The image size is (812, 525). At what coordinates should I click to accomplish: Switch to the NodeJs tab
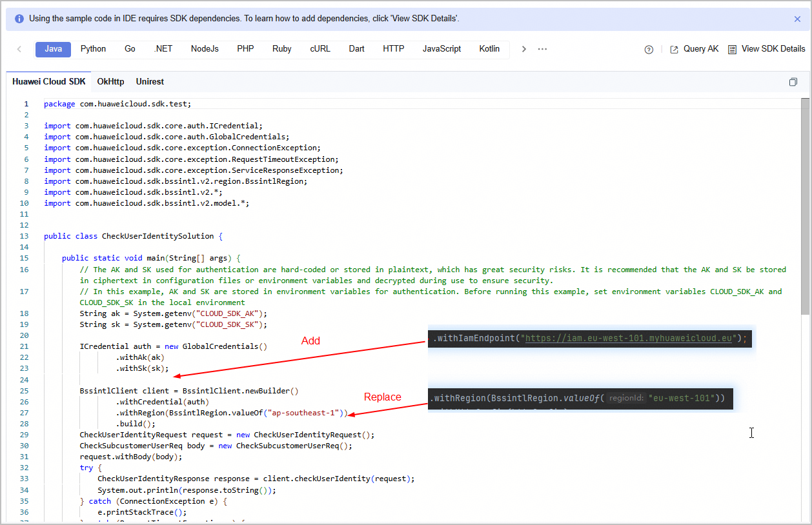205,49
